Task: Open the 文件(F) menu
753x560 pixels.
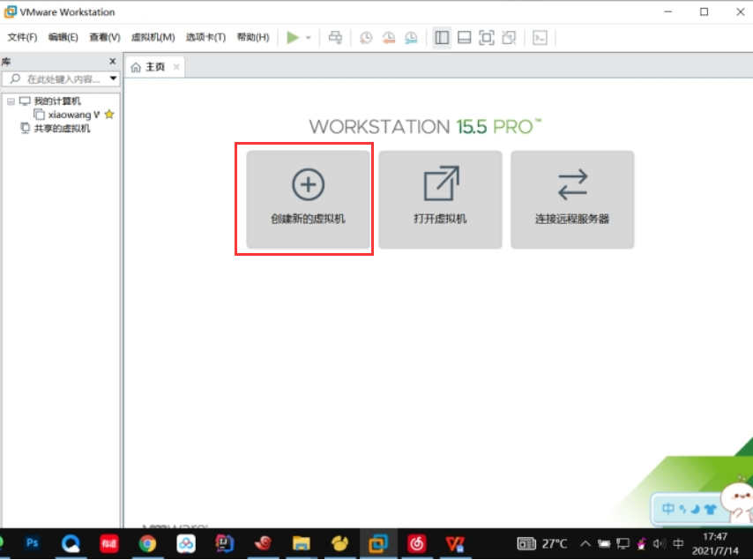Action: pos(22,37)
